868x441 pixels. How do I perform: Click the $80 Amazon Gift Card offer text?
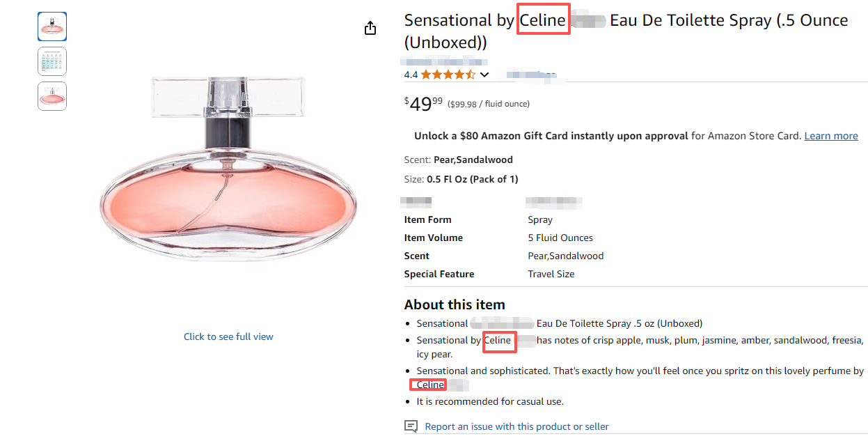coord(551,136)
